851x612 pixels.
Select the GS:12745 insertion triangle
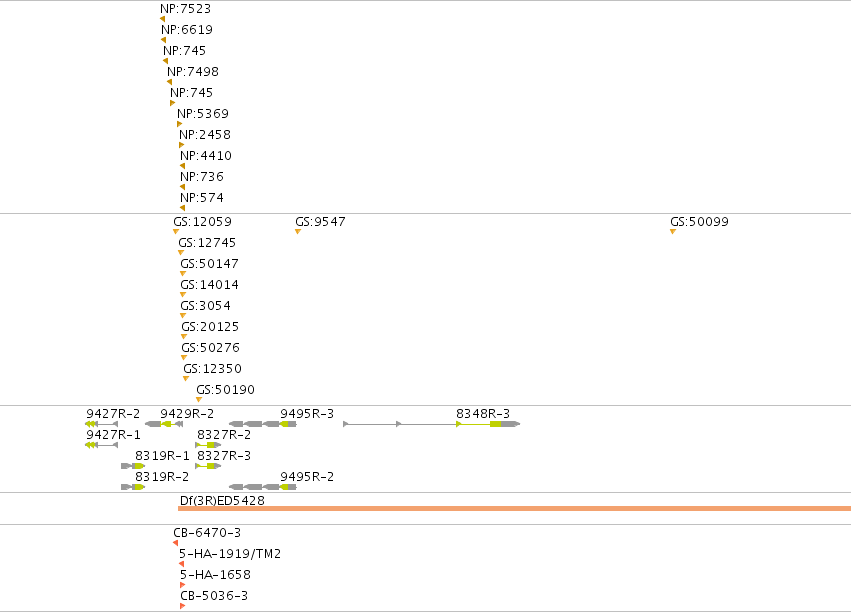pos(181,253)
